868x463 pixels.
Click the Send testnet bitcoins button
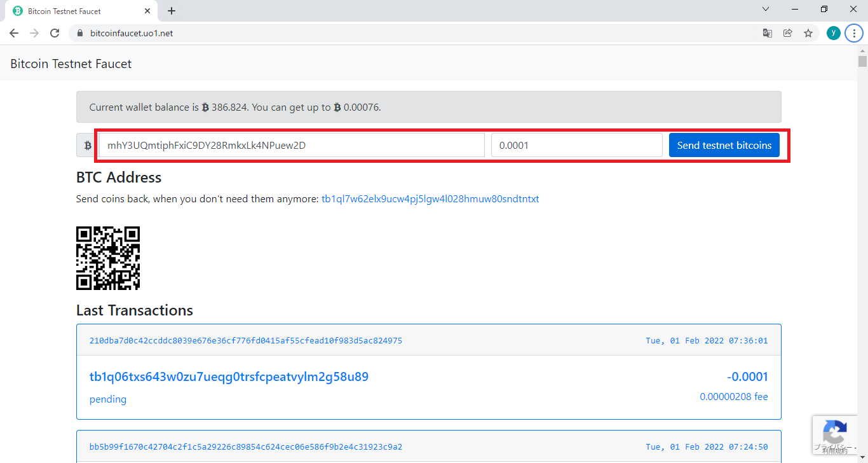click(x=724, y=145)
